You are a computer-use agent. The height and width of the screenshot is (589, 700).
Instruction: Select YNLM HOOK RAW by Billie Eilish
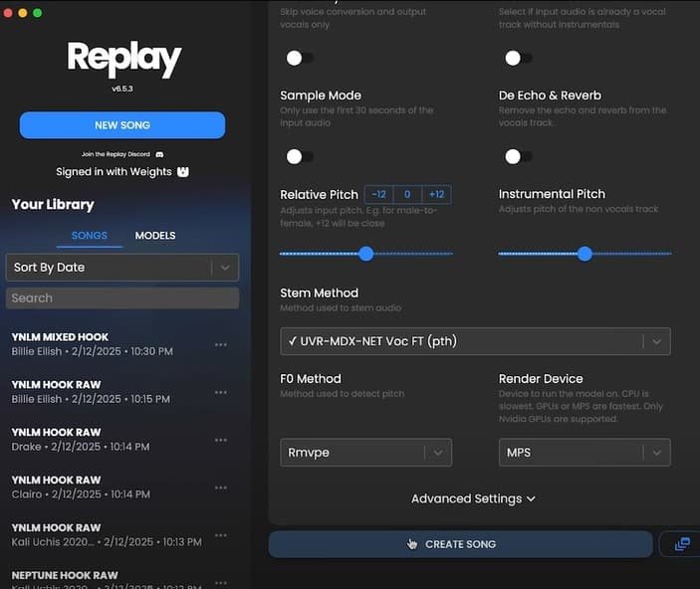[108, 392]
